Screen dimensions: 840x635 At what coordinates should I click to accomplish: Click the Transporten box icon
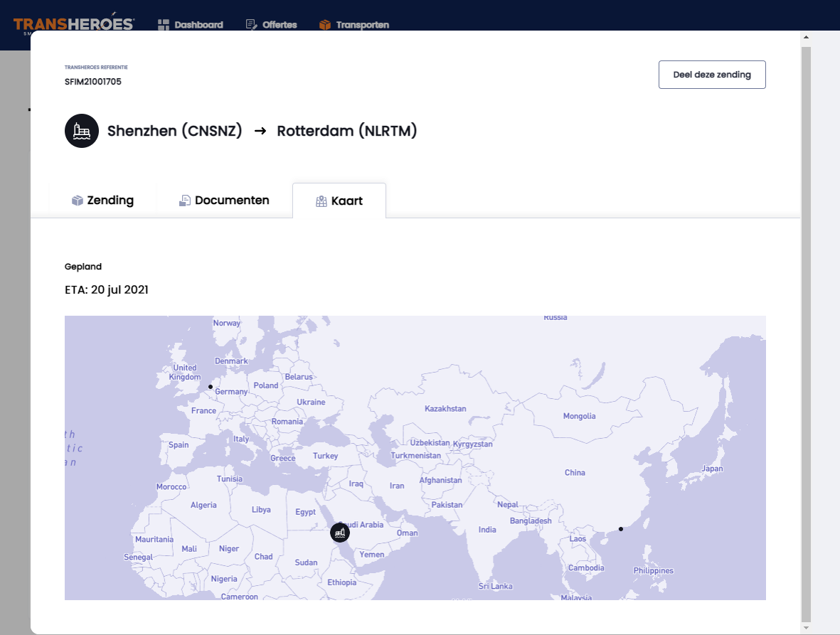[x=324, y=25]
